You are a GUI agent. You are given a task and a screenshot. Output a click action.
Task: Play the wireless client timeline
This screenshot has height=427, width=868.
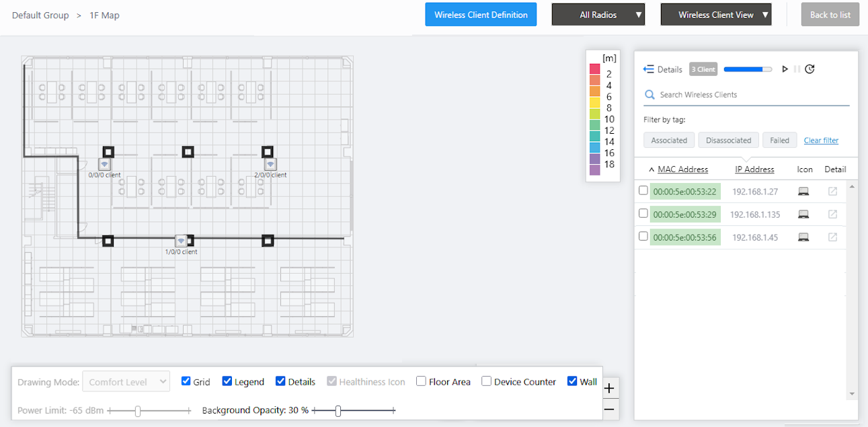(785, 69)
